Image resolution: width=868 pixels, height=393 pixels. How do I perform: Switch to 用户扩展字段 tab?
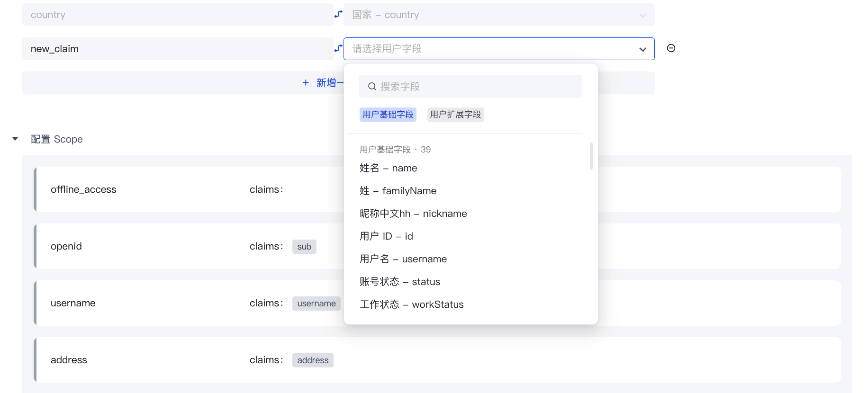(455, 115)
